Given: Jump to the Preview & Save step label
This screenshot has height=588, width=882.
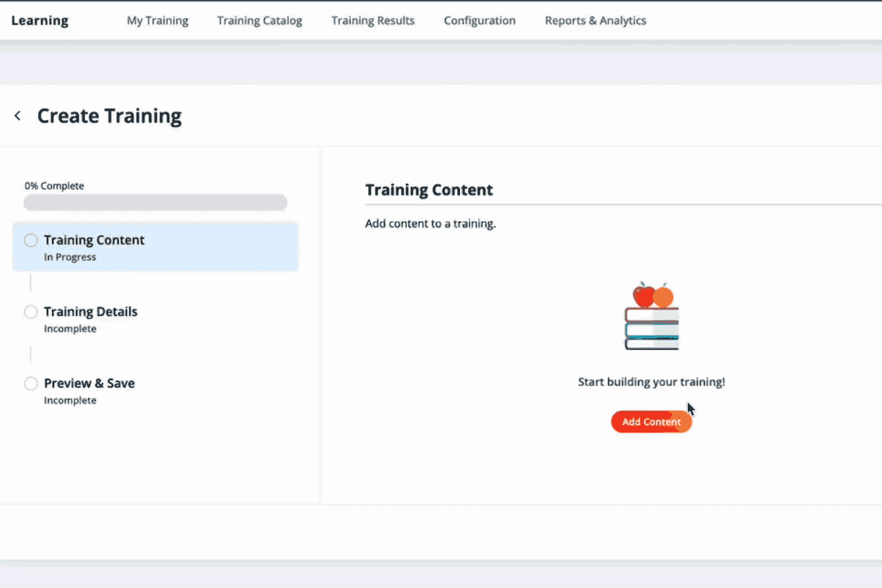Looking at the screenshot, I should point(89,383).
